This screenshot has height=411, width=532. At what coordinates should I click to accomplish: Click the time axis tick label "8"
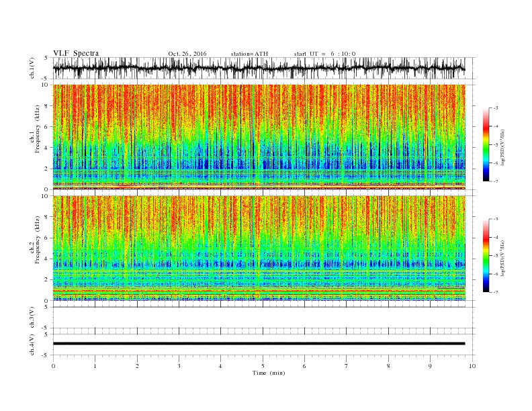pos(388,366)
